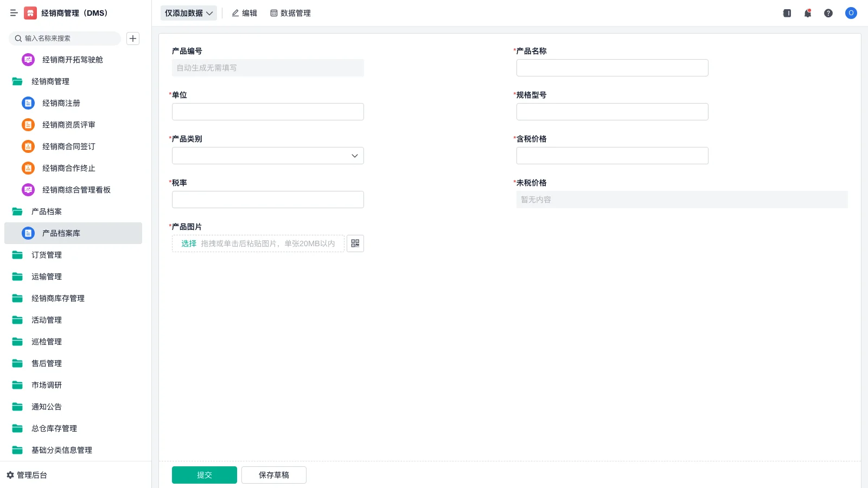Expand the 仅添加数据 mode dropdown
Screen dimensions: 868x488
(x=188, y=13)
